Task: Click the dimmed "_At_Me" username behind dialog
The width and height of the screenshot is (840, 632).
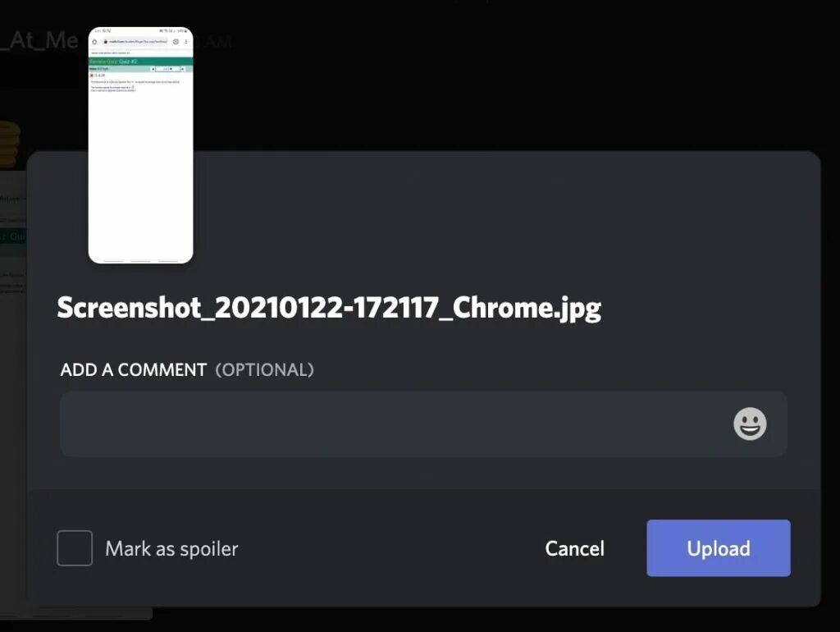Action: click(39, 40)
